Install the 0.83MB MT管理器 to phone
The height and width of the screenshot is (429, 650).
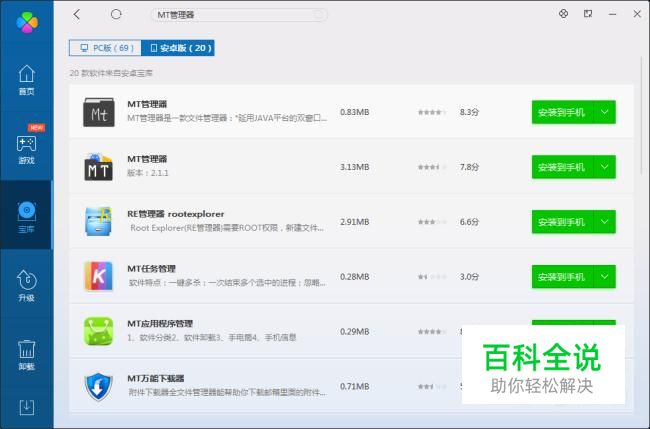(563, 112)
